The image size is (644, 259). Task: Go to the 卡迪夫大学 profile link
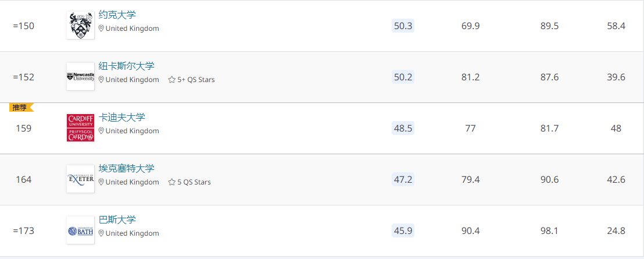click(121, 118)
